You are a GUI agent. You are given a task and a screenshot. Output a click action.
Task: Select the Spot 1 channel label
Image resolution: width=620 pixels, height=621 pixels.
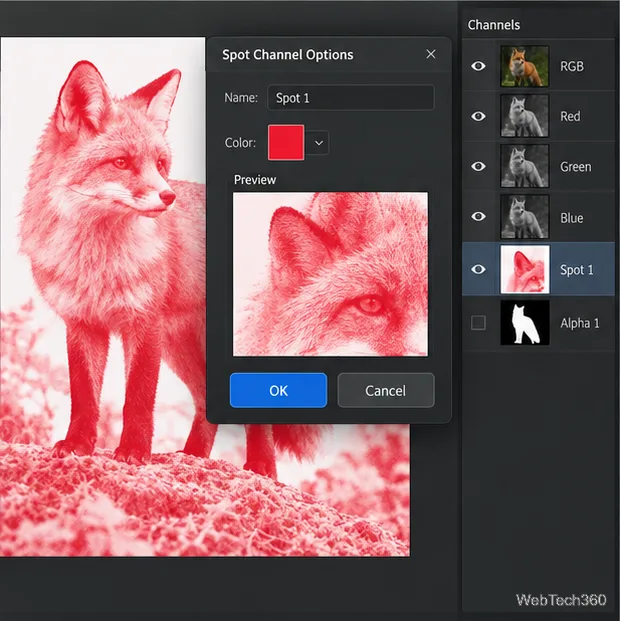576,270
